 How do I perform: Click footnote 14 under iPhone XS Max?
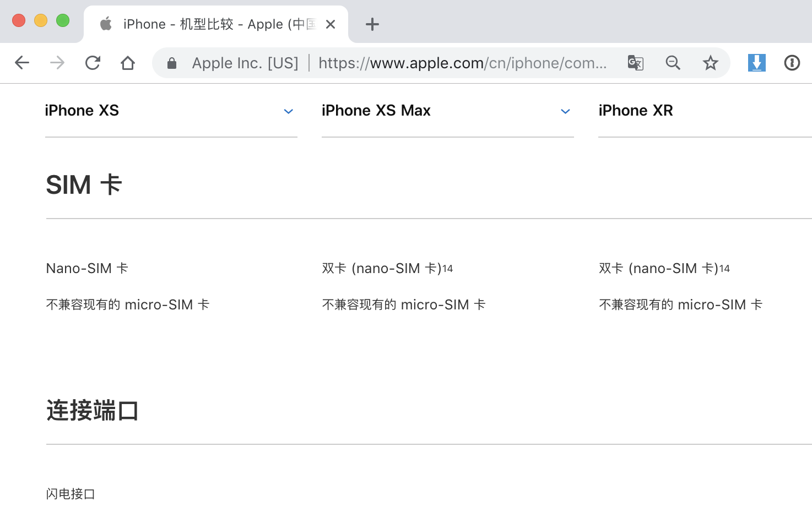tap(448, 269)
